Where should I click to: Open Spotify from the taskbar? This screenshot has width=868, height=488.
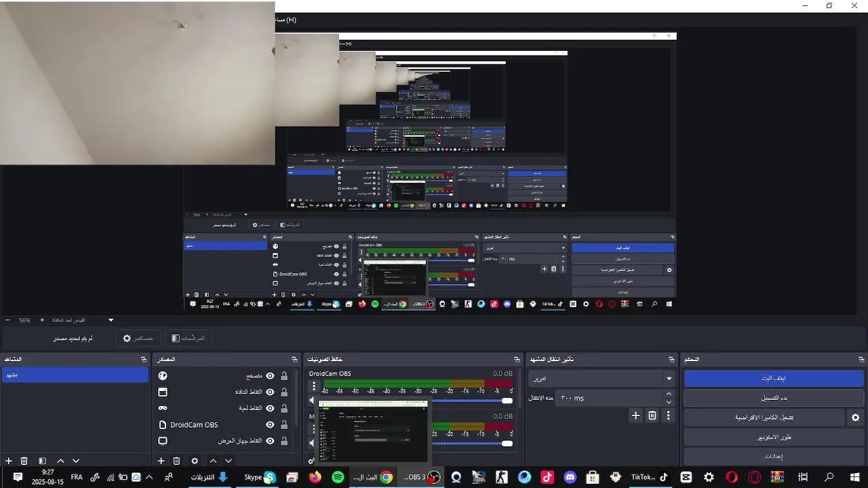338,477
